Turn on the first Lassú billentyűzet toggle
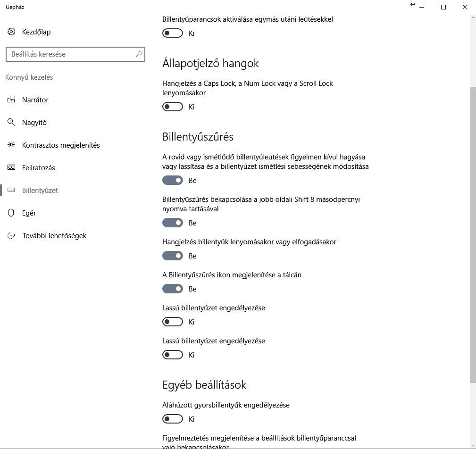The width and height of the screenshot is (476, 449). point(173,322)
